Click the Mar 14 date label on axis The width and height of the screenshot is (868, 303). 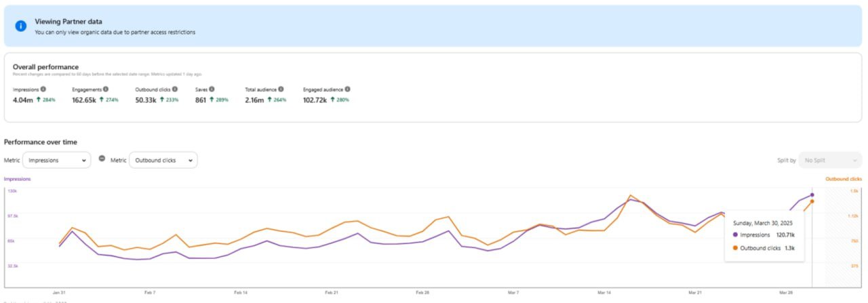pyautogui.click(x=604, y=292)
